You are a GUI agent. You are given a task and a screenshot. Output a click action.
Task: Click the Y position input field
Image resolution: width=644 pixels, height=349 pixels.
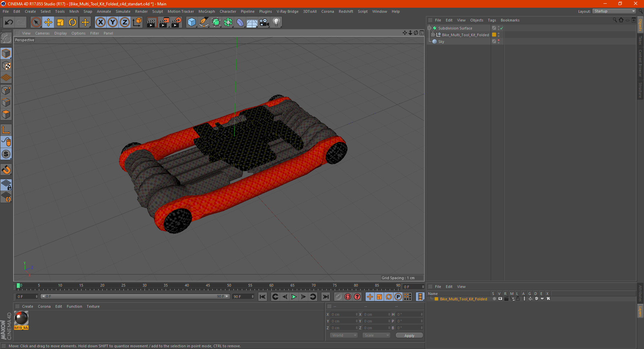[x=343, y=321]
